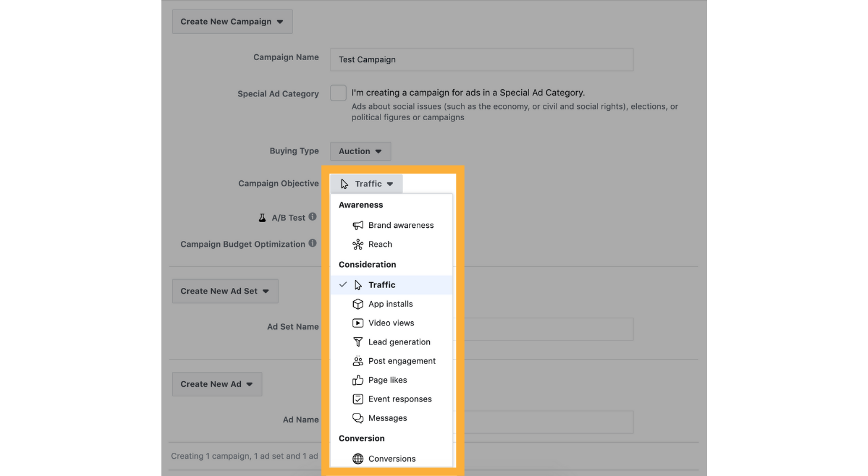Click the Buying Type label
Screen dimensions: 868x476
pos(294,151)
